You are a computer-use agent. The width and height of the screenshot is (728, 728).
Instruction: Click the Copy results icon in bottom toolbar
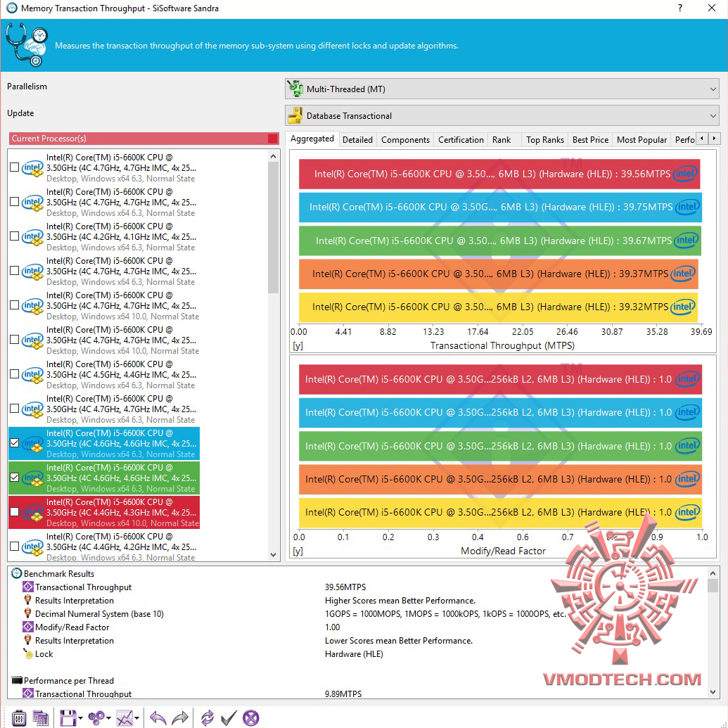pos(41,717)
